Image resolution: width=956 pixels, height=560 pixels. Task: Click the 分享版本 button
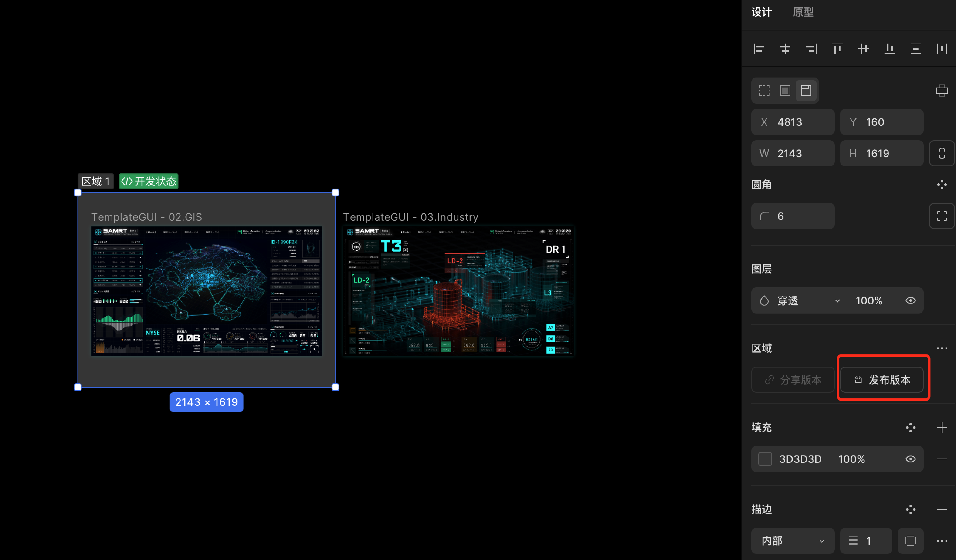(x=793, y=380)
